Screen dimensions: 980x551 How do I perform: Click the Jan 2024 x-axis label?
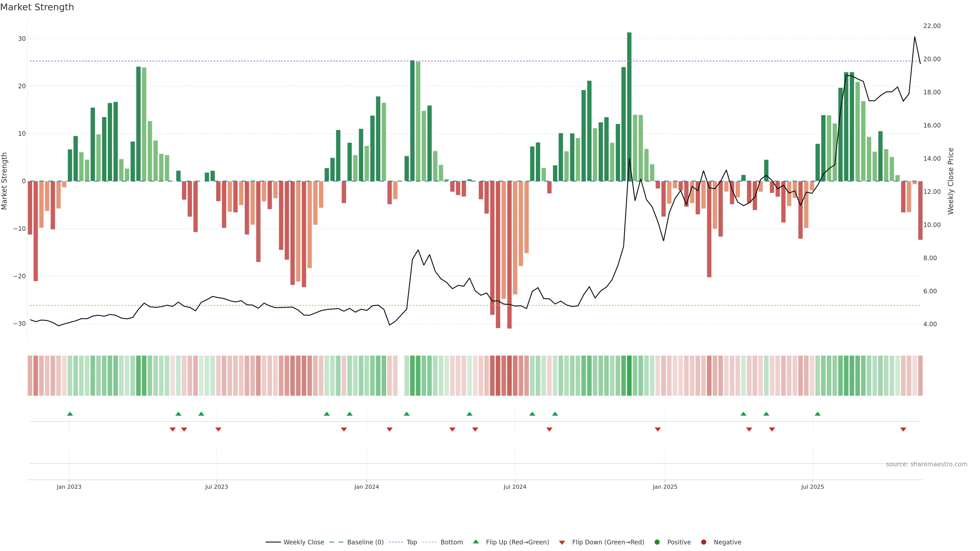point(366,487)
